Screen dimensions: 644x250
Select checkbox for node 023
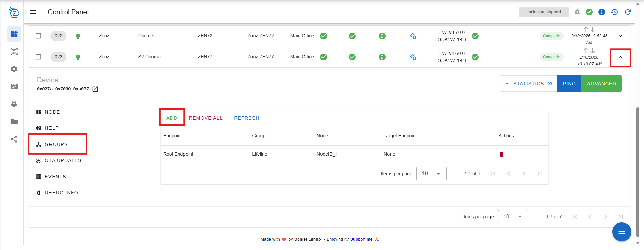(38, 57)
